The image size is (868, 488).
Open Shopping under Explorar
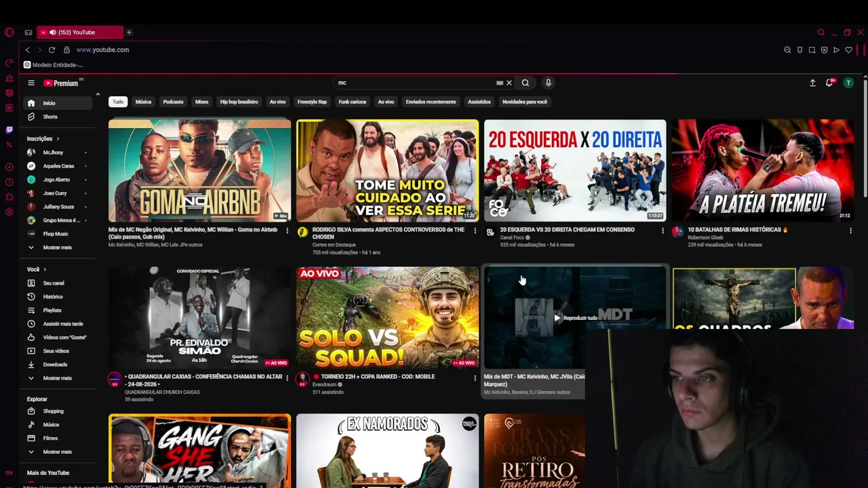pyautogui.click(x=58, y=411)
